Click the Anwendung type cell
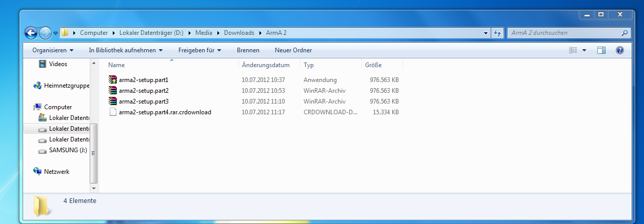Image resolution: width=644 pixels, height=224 pixels. click(320, 80)
